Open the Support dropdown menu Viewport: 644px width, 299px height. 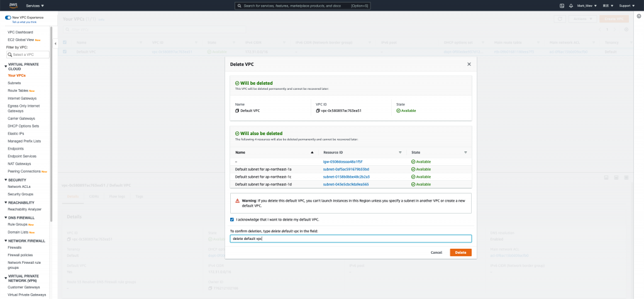pos(626,6)
